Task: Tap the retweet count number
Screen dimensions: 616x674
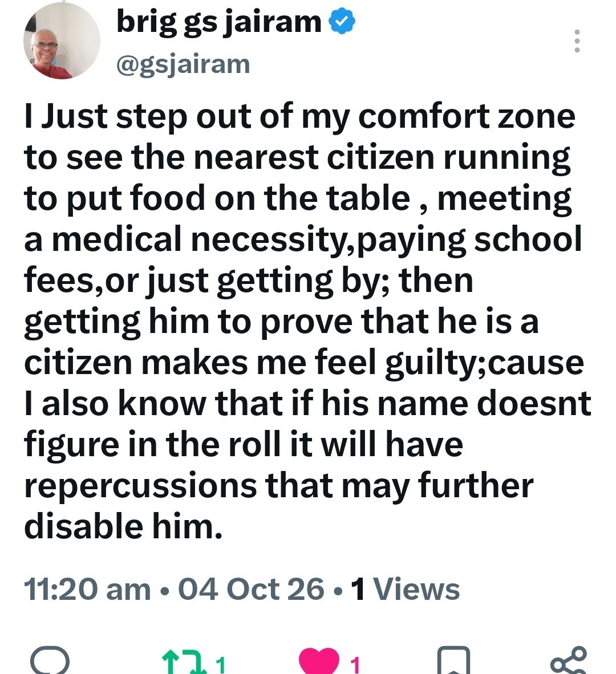Action: pyautogui.click(x=220, y=664)
